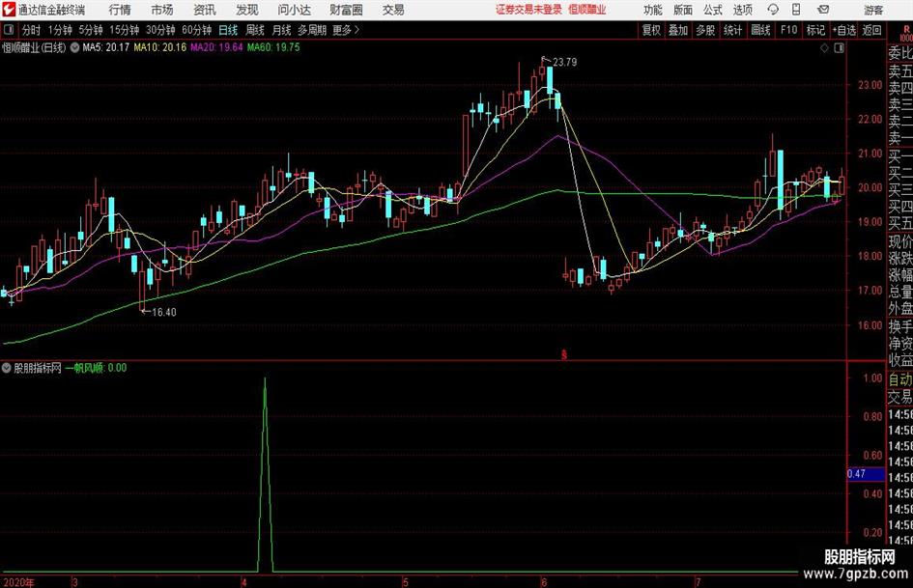Switch to 15分钟 chart period

click(x=125, y=30)
